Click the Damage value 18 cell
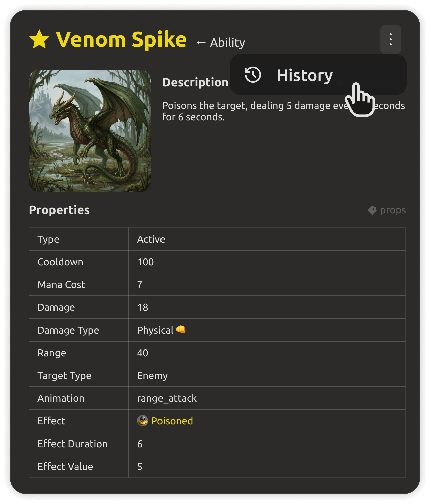Image resolution: width=430 pixels, height=504 pixels. pyautogui.click(x=267, y=307)
